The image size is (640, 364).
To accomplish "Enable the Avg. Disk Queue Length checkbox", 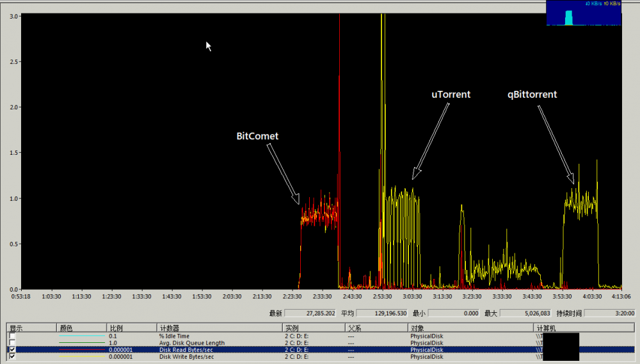I will click(x=12, y=343).
